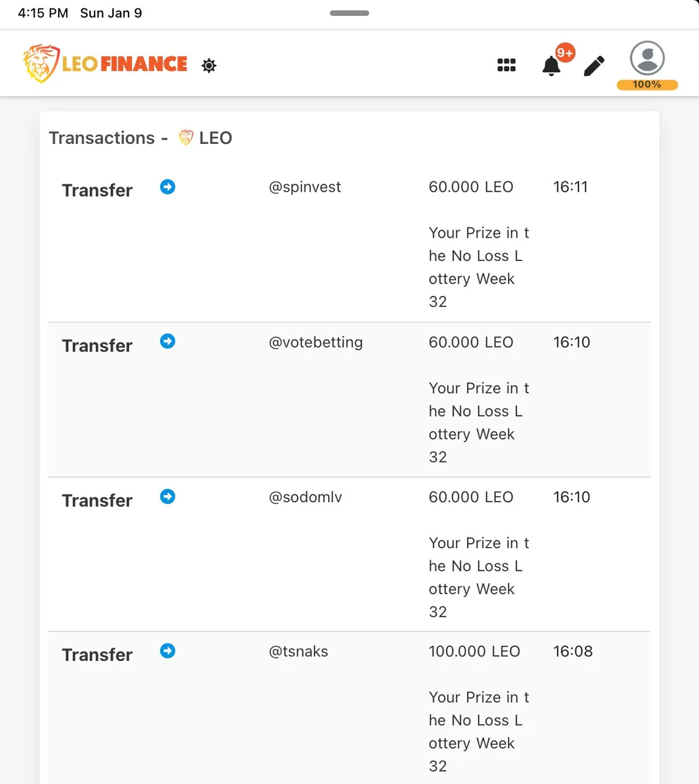Image resolution: width=699 pixels, height=784 pixels.
Task: Click the blue arrow icon in the spinvest transfer row
Action: [168, 187]
